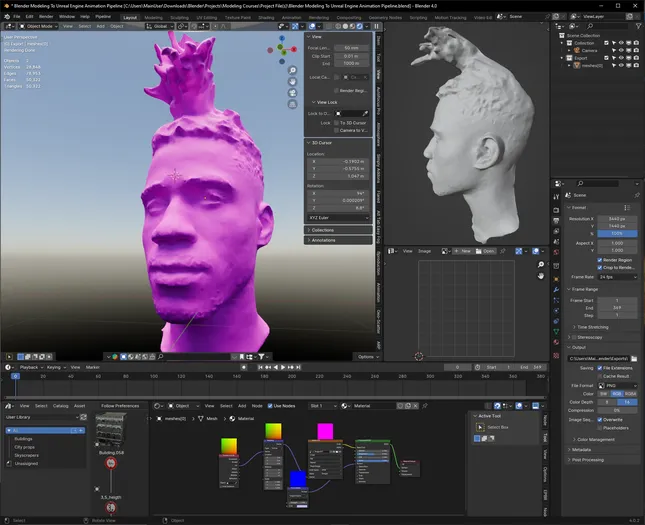Viewport: 645px width, 525px height.
Task: Select wireframe viewport shading icon
Action: click(338, 26)
